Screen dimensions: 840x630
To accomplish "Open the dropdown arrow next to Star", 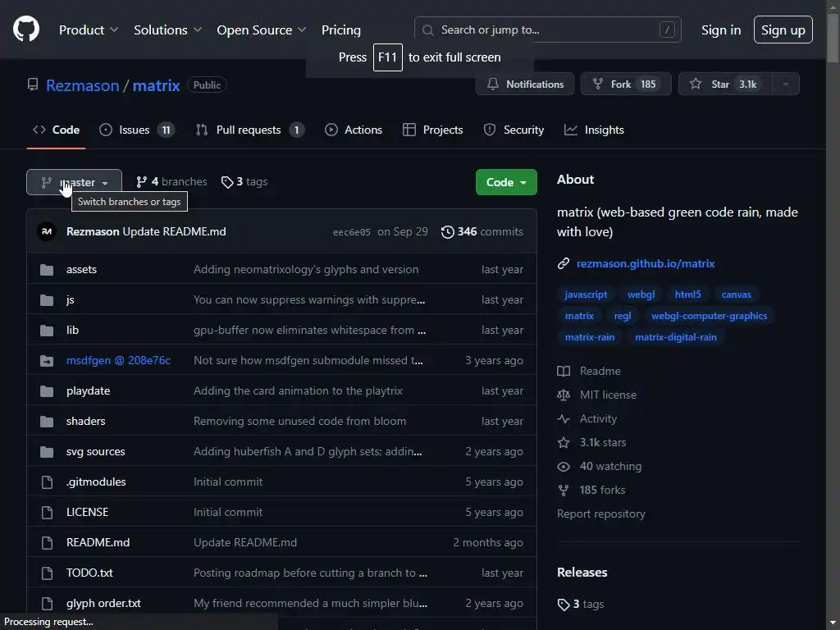I will [x=786, y=84].
